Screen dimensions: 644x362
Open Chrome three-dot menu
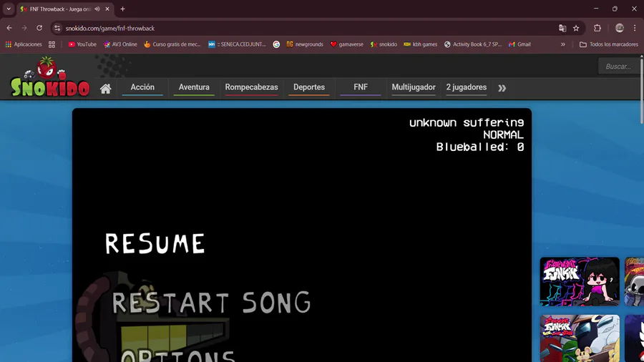(635, 28)
